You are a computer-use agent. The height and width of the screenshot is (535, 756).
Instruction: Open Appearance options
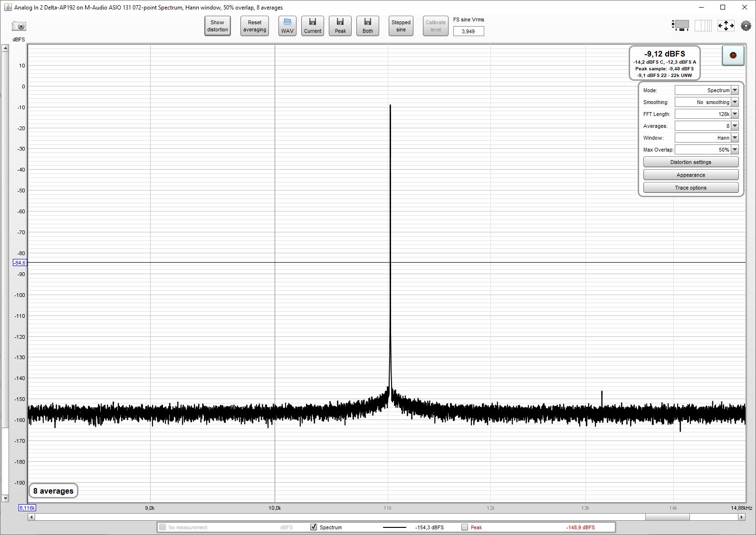pyautogui.click(x=691, y=175)
